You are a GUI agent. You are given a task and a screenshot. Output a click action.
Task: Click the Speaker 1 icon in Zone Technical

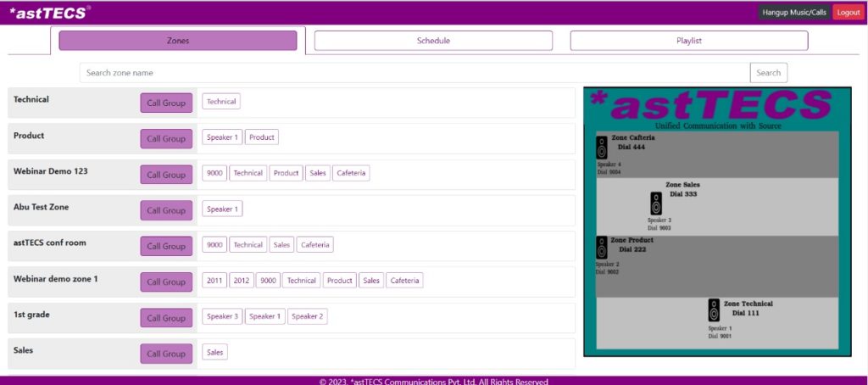(714, 310)
